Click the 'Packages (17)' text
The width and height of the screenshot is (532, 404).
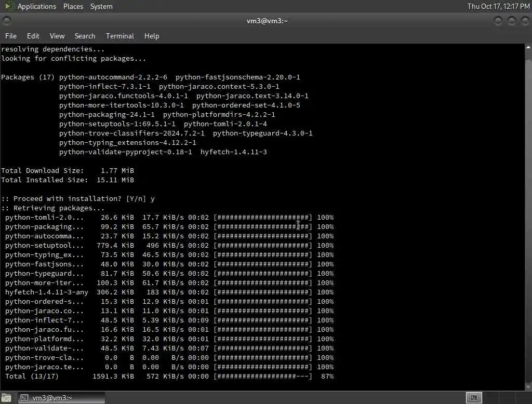[28, 77]
